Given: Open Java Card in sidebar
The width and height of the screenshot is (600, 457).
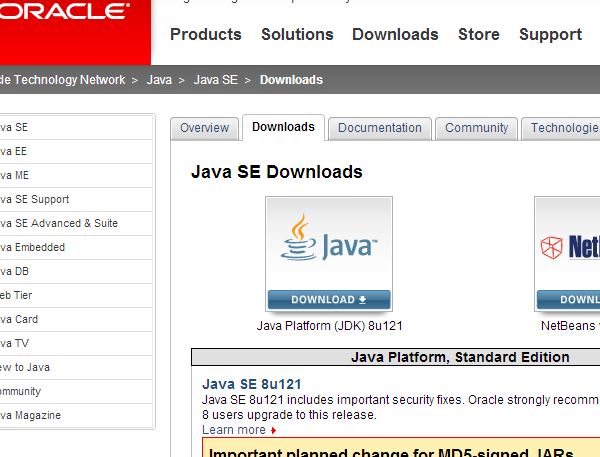Looking at the screenshot, I should click(76, 319).
